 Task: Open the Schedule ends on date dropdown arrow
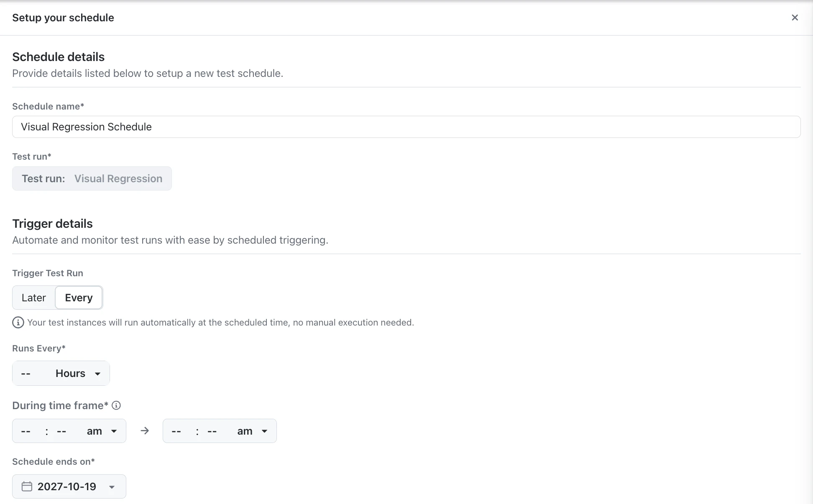coord(112,487)
